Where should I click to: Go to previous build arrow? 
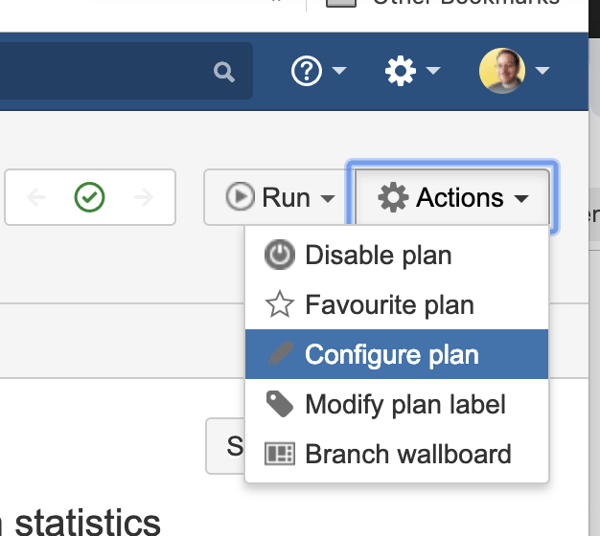[37, 197]
